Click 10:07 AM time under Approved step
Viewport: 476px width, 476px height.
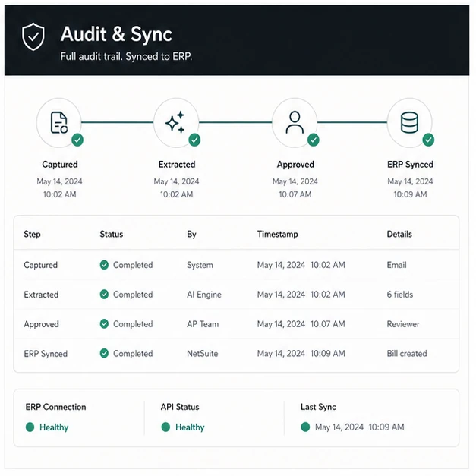(x=295, y=194)
